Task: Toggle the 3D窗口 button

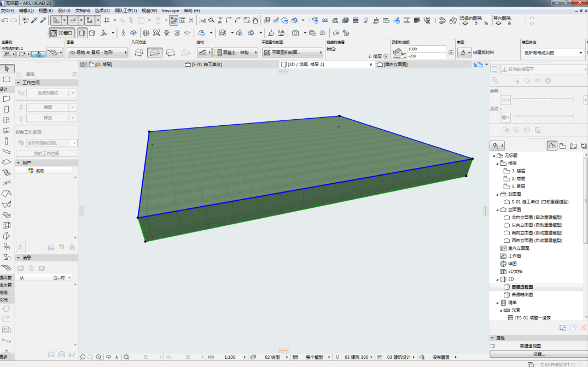Action: [x=62, y=33]
